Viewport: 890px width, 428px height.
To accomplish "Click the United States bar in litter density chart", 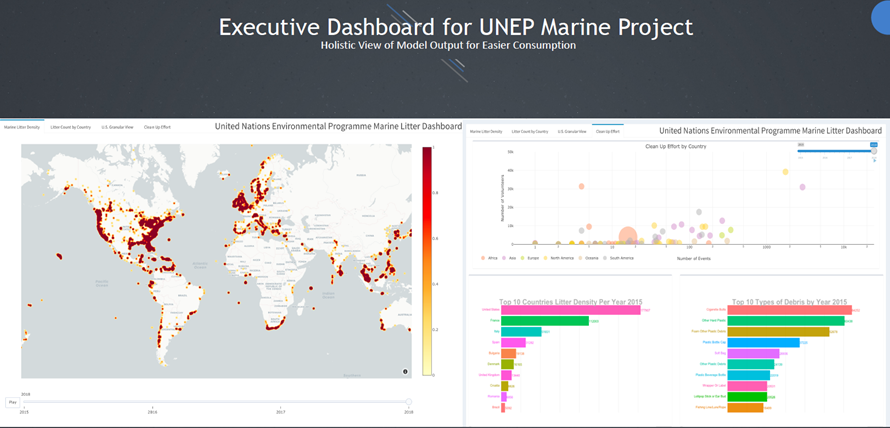I will 570,310.
